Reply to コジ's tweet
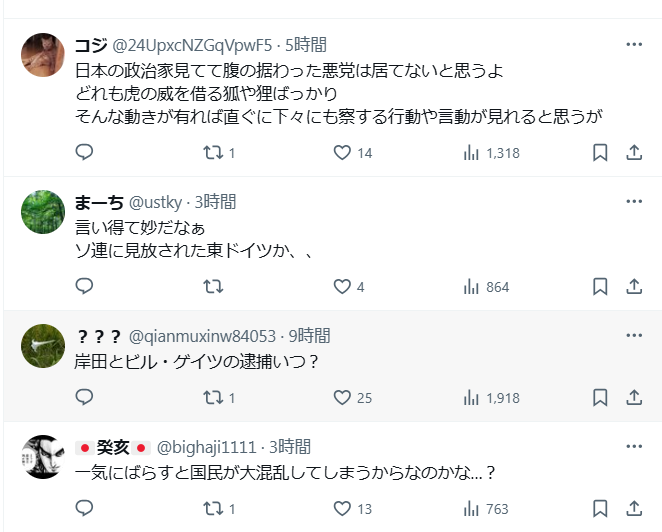662x532 pixels. (x=85, y=153)
